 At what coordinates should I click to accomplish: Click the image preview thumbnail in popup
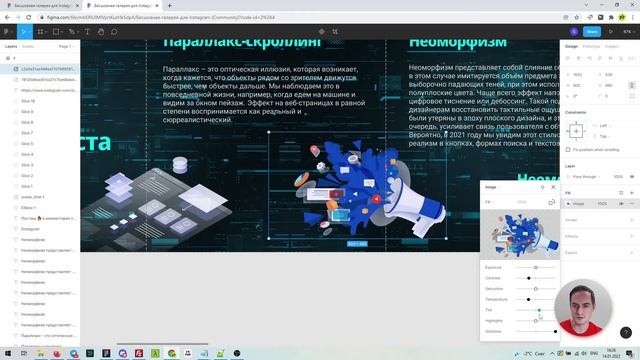click(x=520, y=235)
